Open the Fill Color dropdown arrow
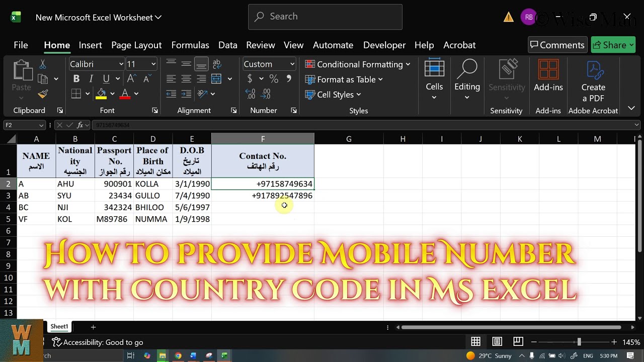 point(112,94)
